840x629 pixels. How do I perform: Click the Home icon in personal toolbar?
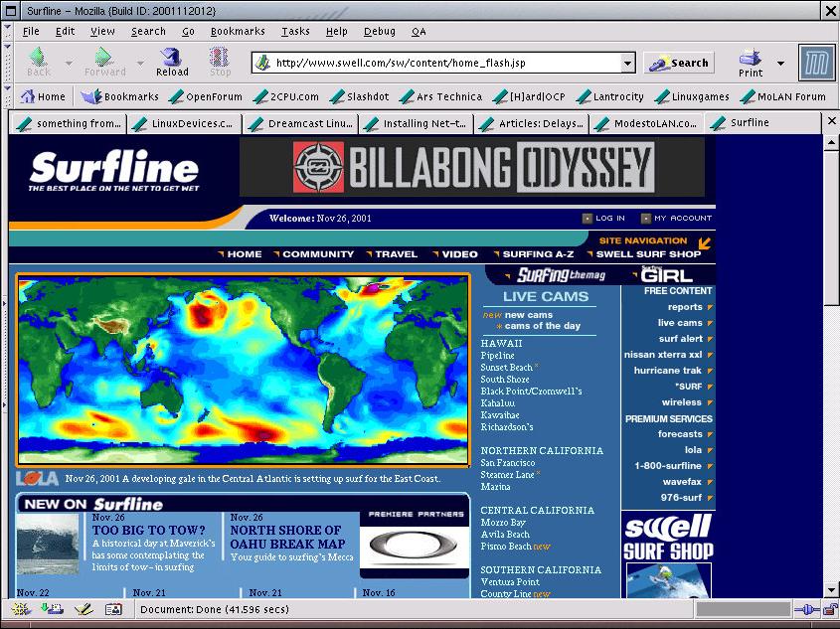pyautogui.click(x=27, y=96)
